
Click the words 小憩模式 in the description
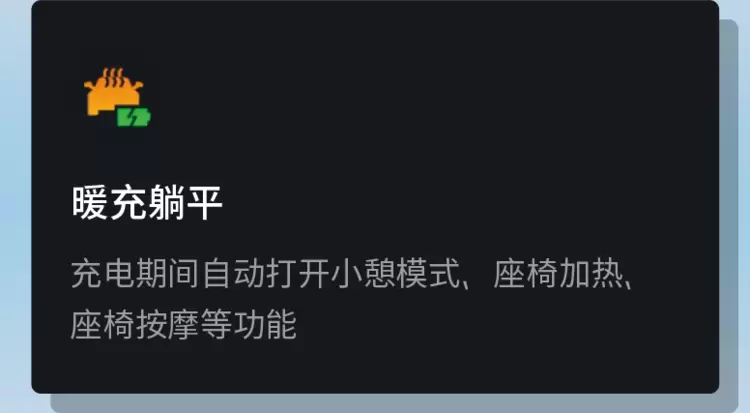pos(395,274)
